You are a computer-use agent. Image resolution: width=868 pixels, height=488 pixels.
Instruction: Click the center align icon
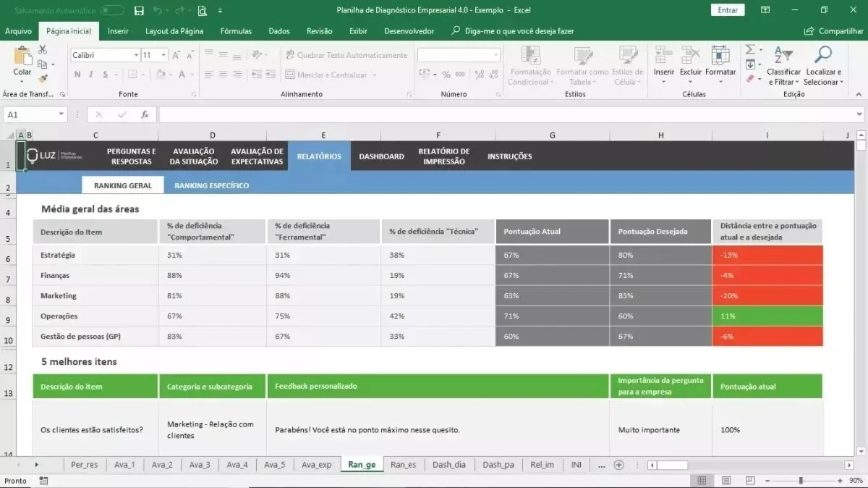tap(223, 75)
